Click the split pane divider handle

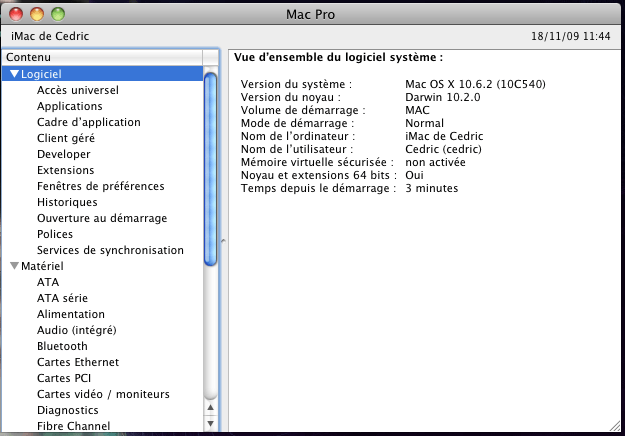pyautogui.click(x=223, y=241)
